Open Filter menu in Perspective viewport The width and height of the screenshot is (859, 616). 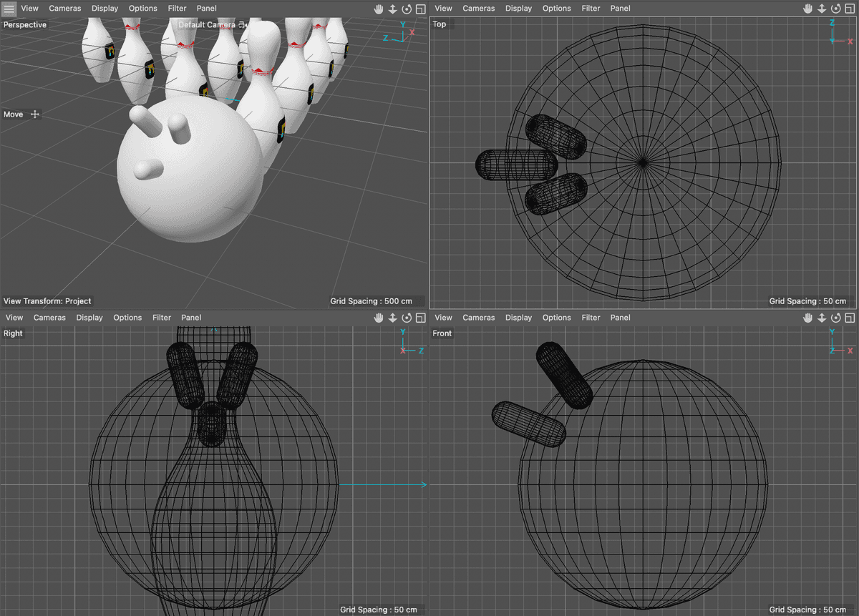[177, 9]
